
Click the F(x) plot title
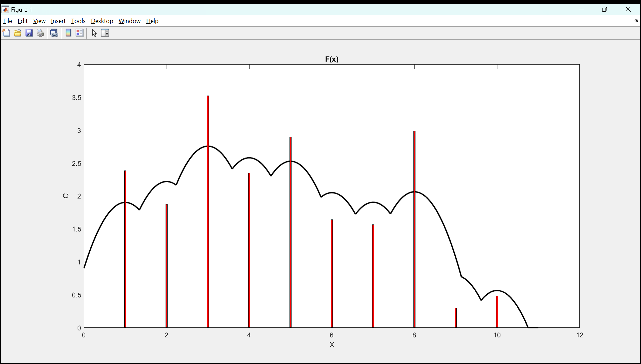332,59
